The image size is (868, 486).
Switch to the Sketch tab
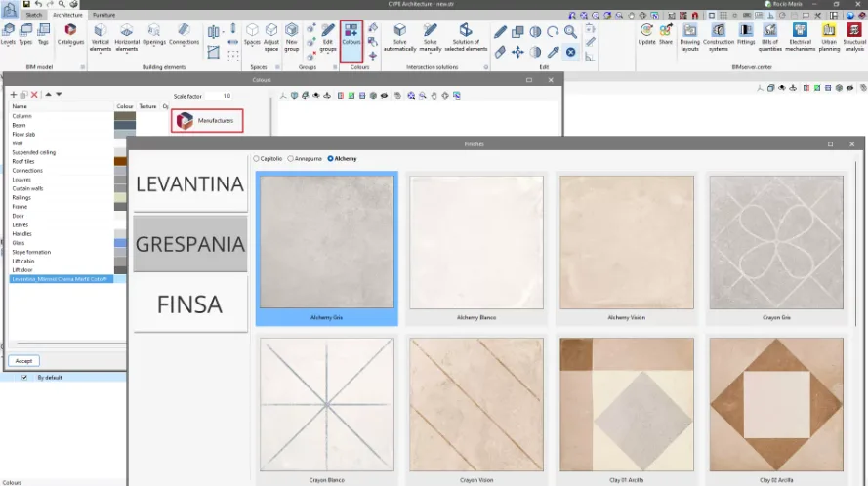pos(34,15)
